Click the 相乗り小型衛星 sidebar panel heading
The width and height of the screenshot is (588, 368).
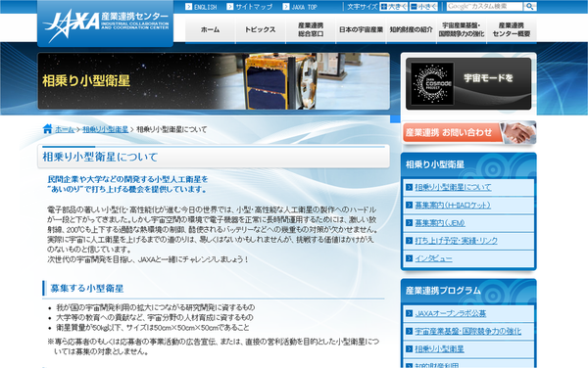click(435, 164)
